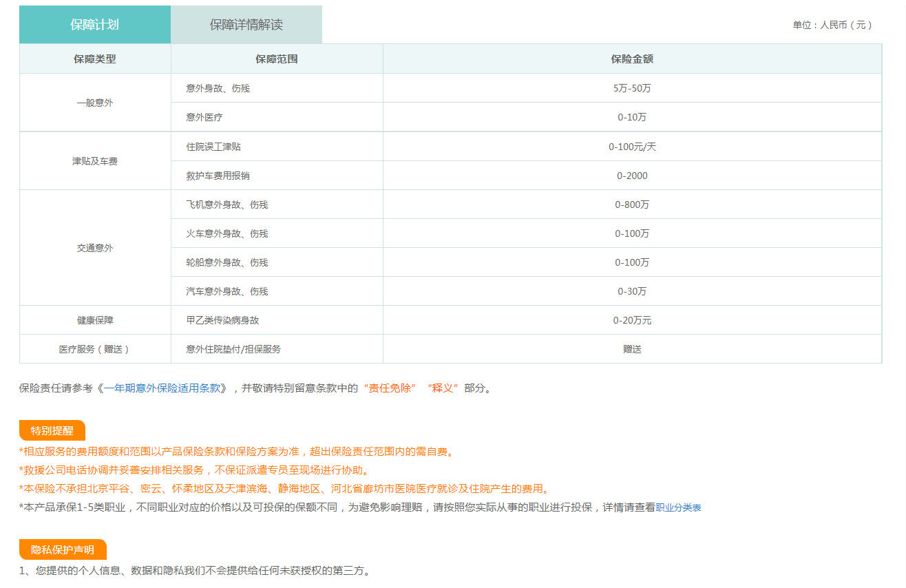The width and height of the screenshot is (906, 588).
Task: Click the orange 隐私保护声明 label
Action: pyautogui.click(x=63, y=549)
